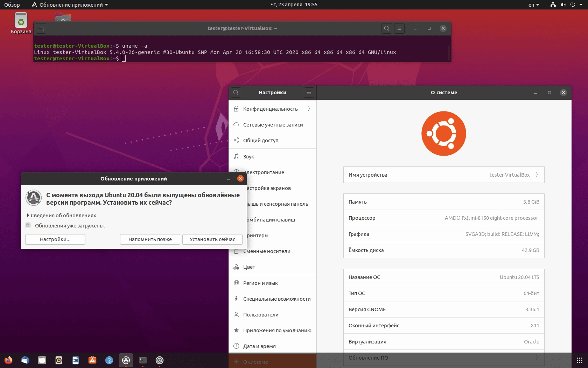Click the Виртуализация Oracle row
Screen dimensions: 588x368
tap(444, 342)
